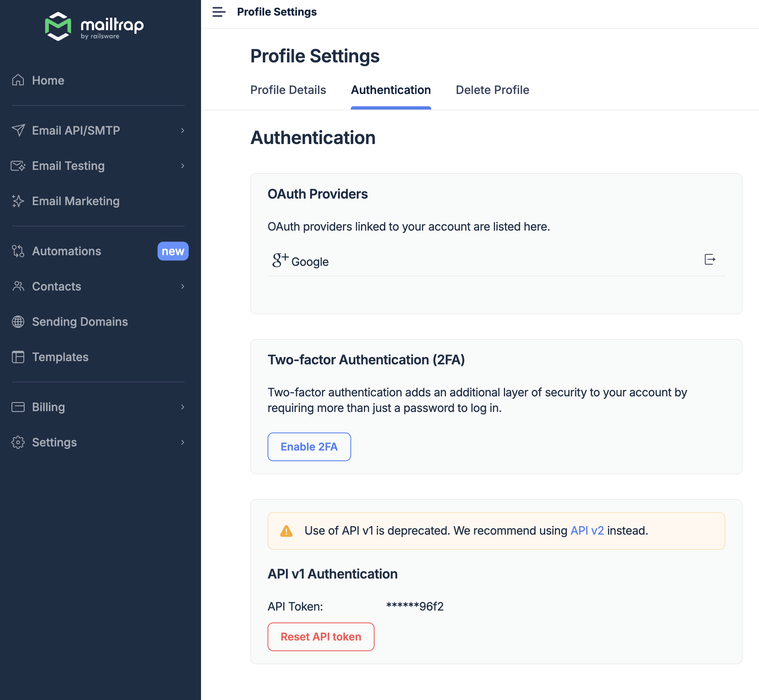Click the Sending Domains globe icon
Screen dimensions: 759x700
point(18,322)
